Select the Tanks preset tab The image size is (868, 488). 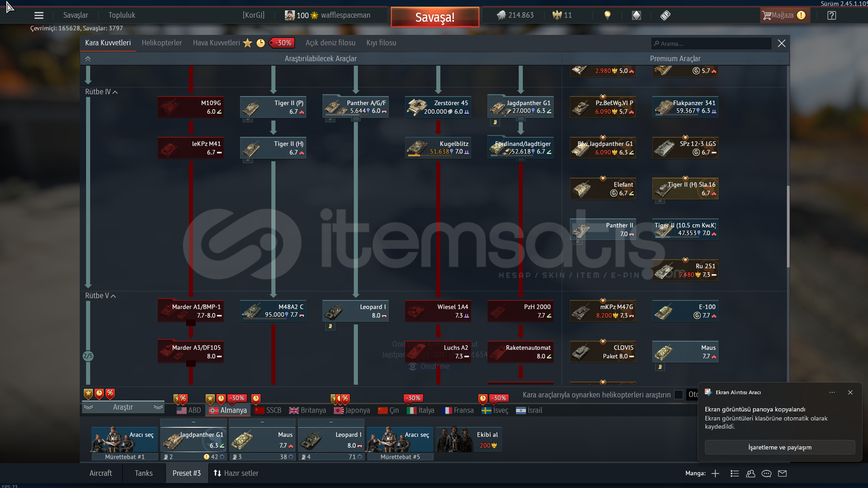[144, 473]
